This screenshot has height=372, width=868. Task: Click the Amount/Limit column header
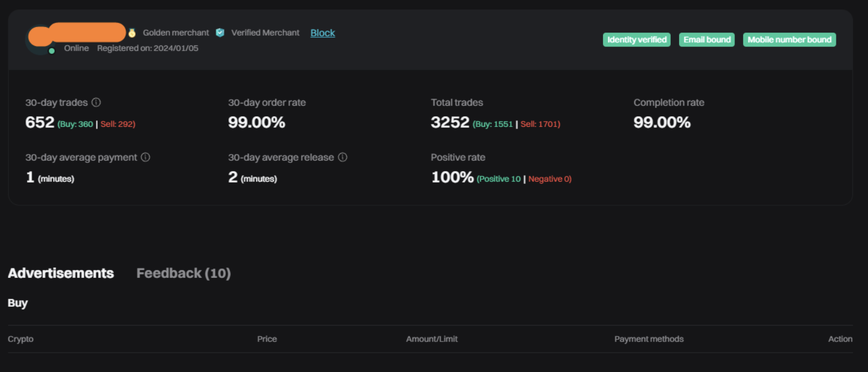tap(432, 339)
